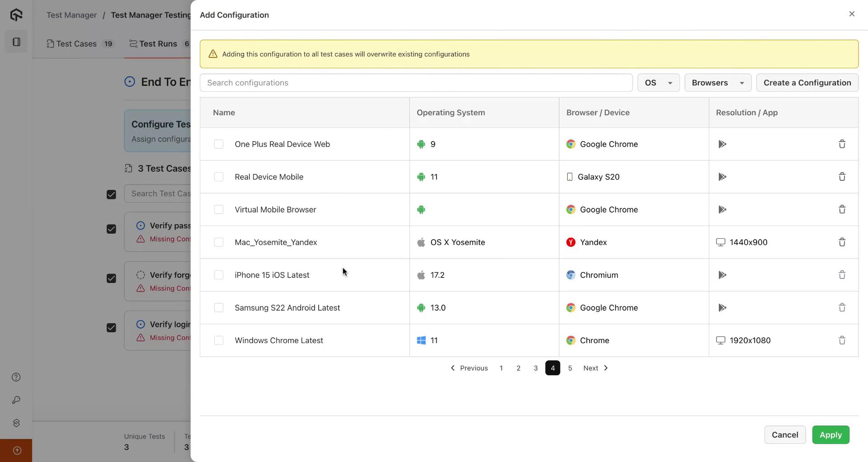This screenshot has width=868, height=462.
Task: Delete the One Plus Real Device Web configuration
Action: pos(842,144)
